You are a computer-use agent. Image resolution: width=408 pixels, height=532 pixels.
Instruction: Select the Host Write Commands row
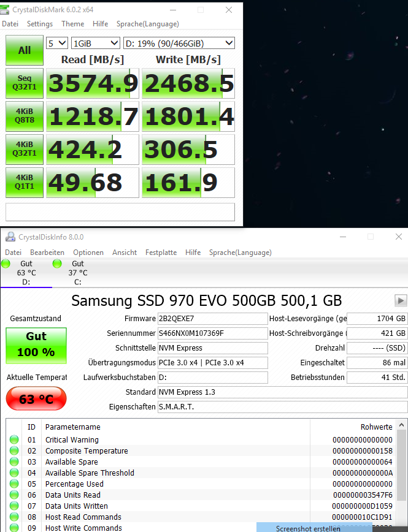[201, 528]
